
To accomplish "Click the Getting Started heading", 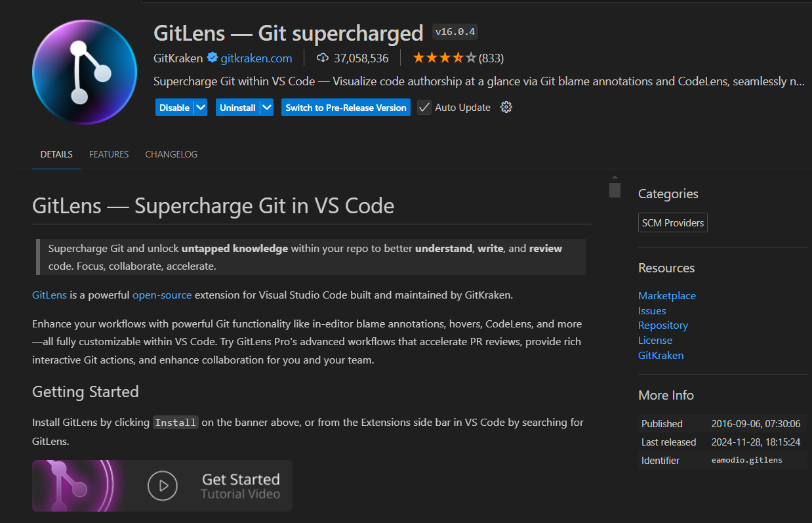I will point(85,392).
